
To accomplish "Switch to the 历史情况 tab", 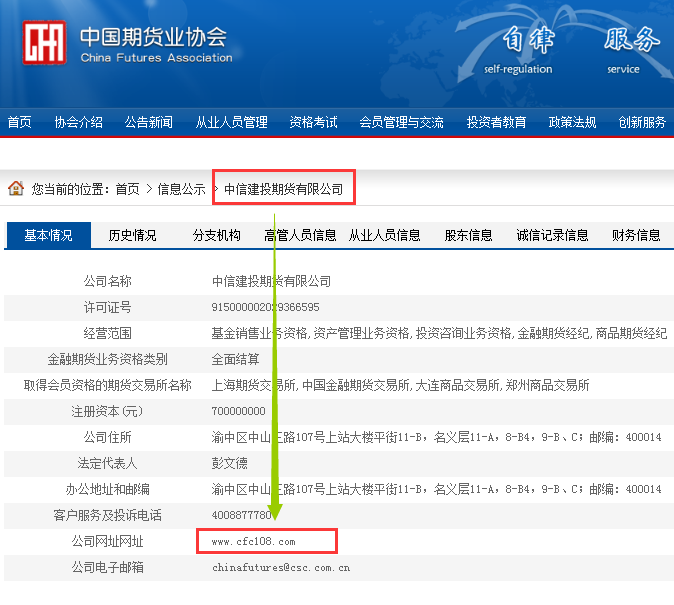I will click(132, 235).
